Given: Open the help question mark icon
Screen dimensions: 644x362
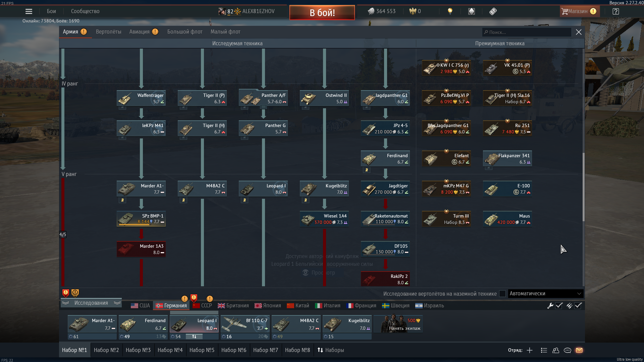Looking at the screenshot, I should [x=615, y=11].
